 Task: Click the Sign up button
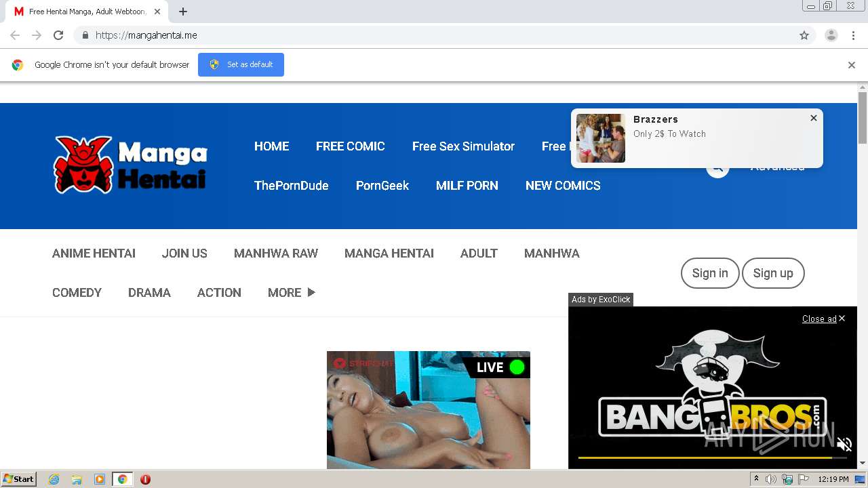click(773, 273)
